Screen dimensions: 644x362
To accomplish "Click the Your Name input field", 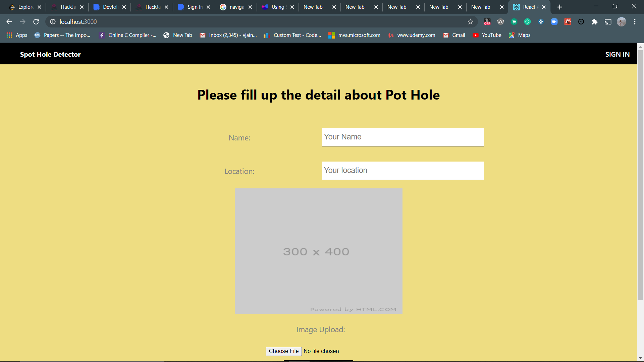I will [402, 137].
